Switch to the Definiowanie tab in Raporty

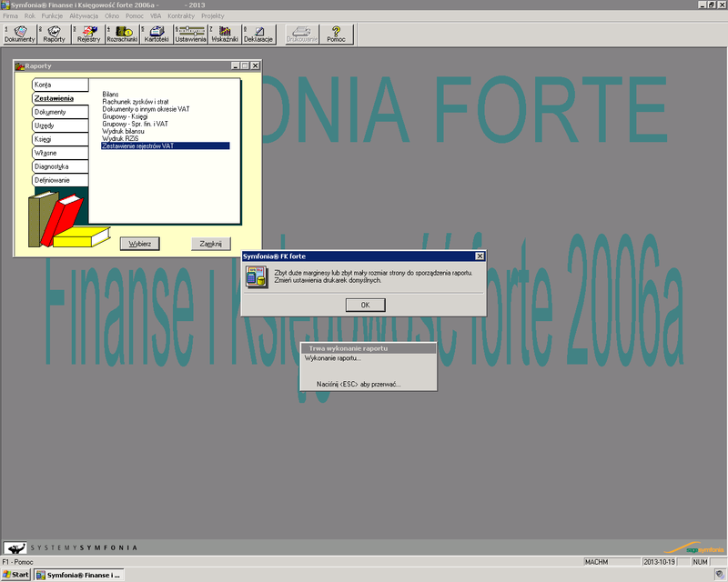point(60,180)
